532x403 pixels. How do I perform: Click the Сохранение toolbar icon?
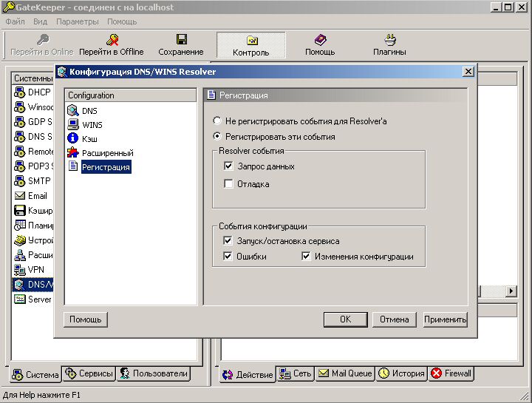[180, 40]
